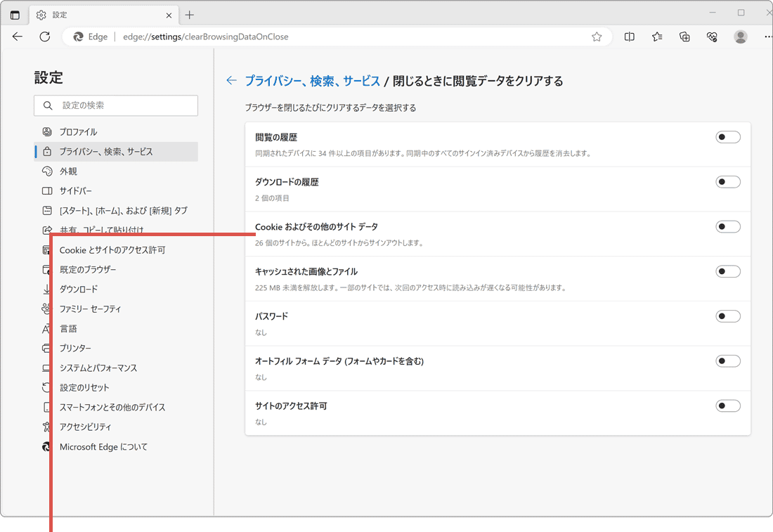Image resolution: width=773 pixels, height=532 pixels.
Task: Open the ellipsis settings menu
Action: tap(767, 37)
